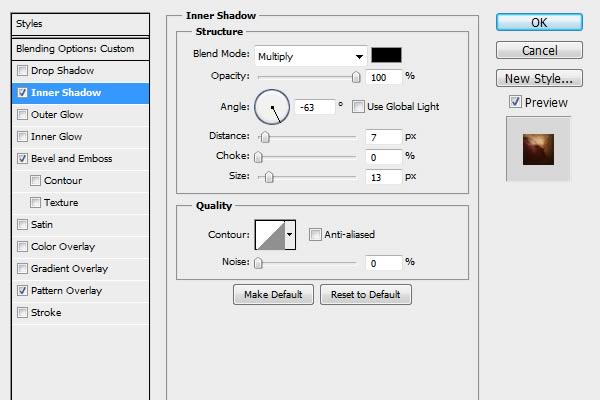Enable the Inner Glow checkbox
600x400 pixels.
pos(22,137)
